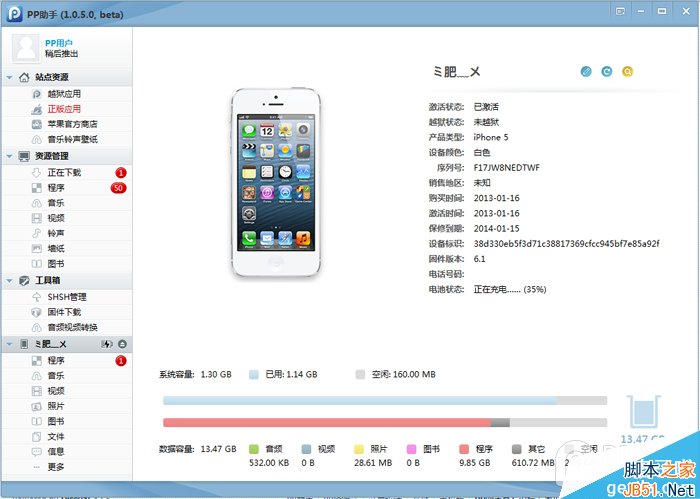Click the PP用户 avatar picture
The width and height of the screenshot is (700, 499).
point(26,48)
